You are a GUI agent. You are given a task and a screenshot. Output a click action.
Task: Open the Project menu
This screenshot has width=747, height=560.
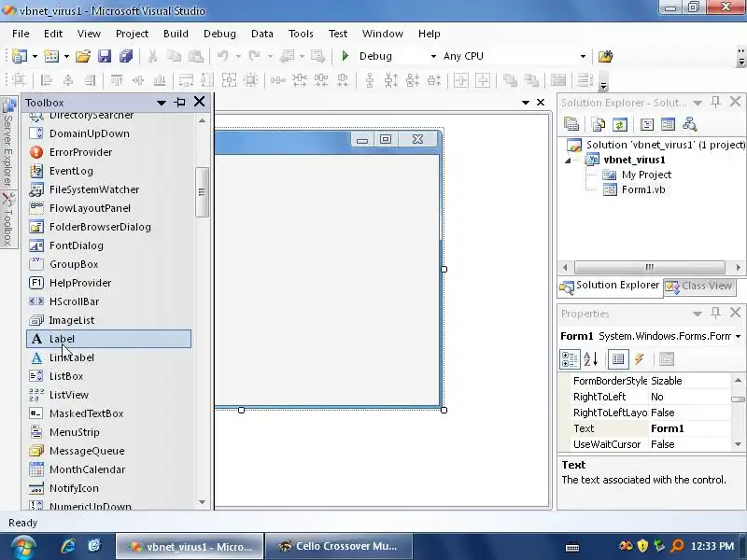(x=132, y=34)
